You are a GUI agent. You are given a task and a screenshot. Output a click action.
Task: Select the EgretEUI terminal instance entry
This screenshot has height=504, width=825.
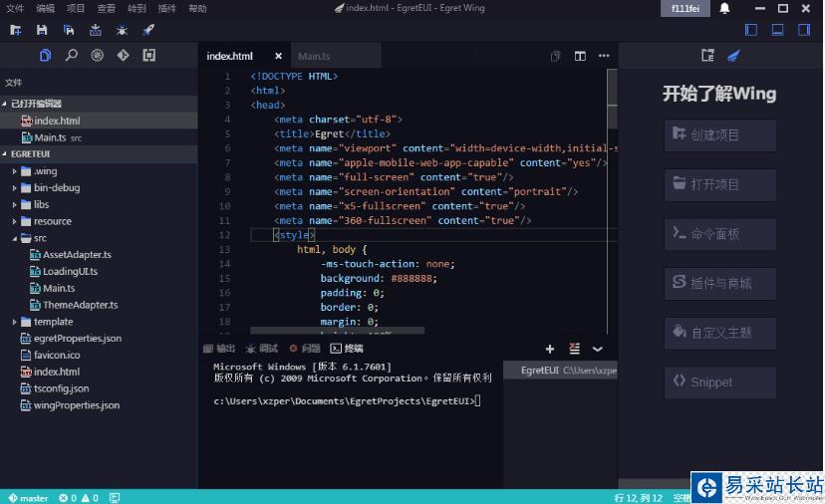[x=560, y=371]
